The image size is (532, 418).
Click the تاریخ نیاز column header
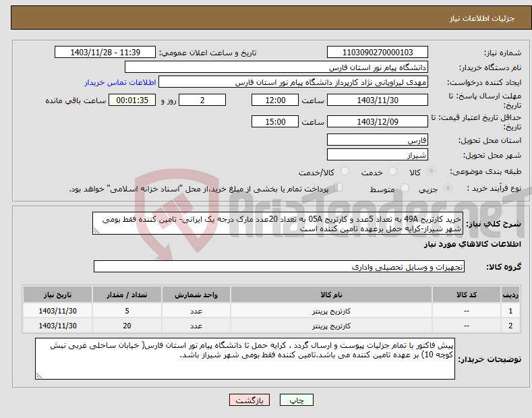click(58, 295)
